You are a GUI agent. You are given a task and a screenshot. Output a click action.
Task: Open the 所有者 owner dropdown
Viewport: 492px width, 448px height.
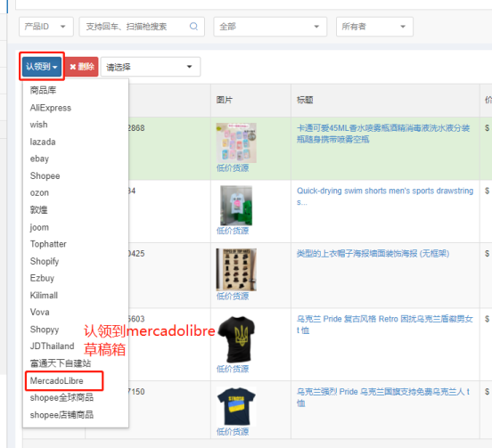click(x=374, y=27)
